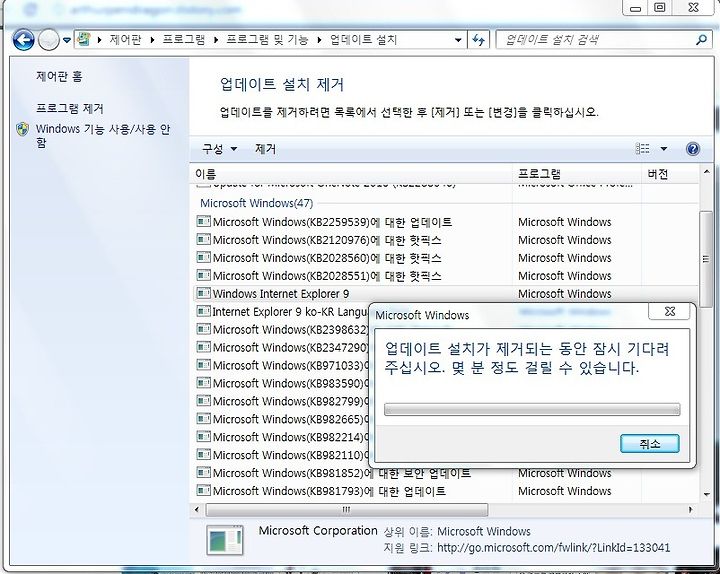This screenshot has width=720, height=574.
Task: Select Microsoft Windows(KB2120976)에 대한 핫픽스
Action: pos(327,240)
